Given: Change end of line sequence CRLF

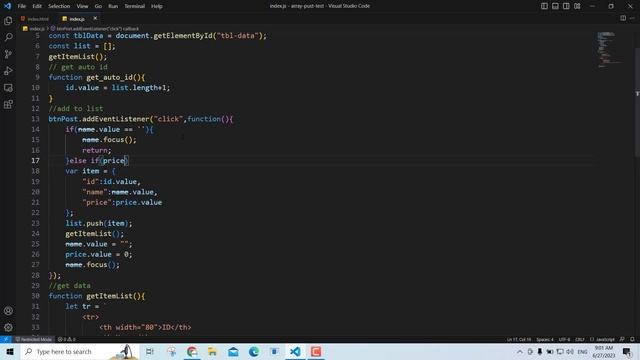Looking at the screenshot, I should point(580,339).
